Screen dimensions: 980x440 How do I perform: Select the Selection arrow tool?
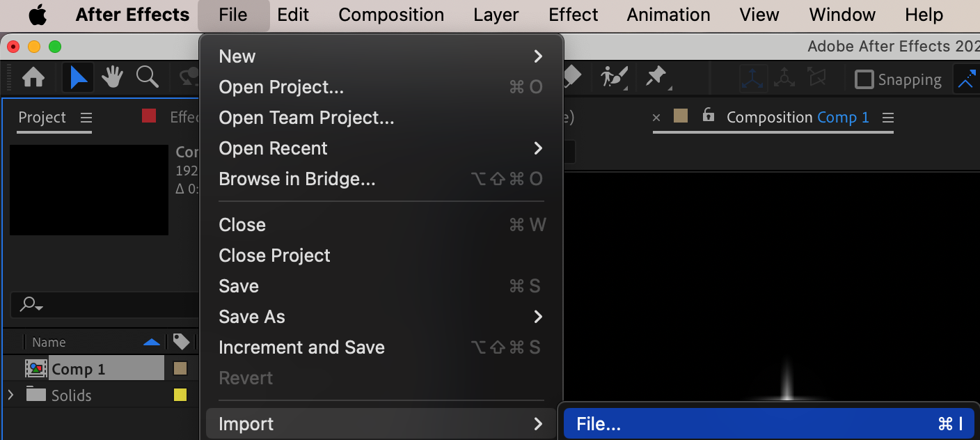(x=78, y=78)
